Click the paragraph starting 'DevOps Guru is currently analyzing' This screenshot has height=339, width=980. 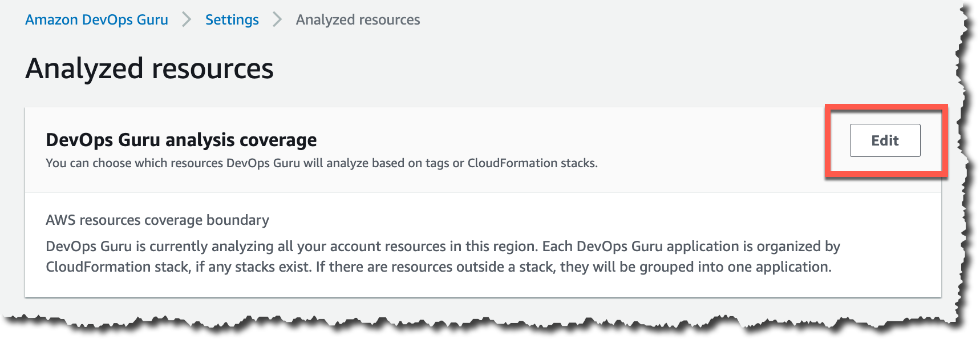point(443,257)
